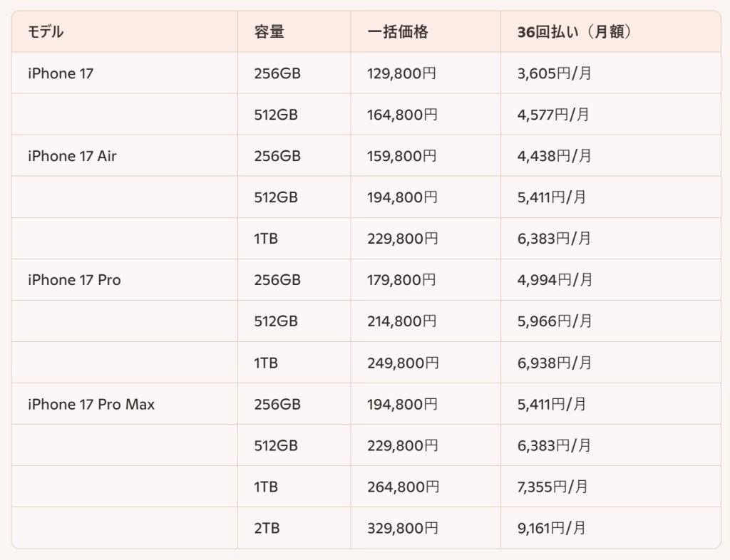Select the iPhone 17 Pro Max cell
This screenshot has height=560, width=730.
click(x=91, y=405)
